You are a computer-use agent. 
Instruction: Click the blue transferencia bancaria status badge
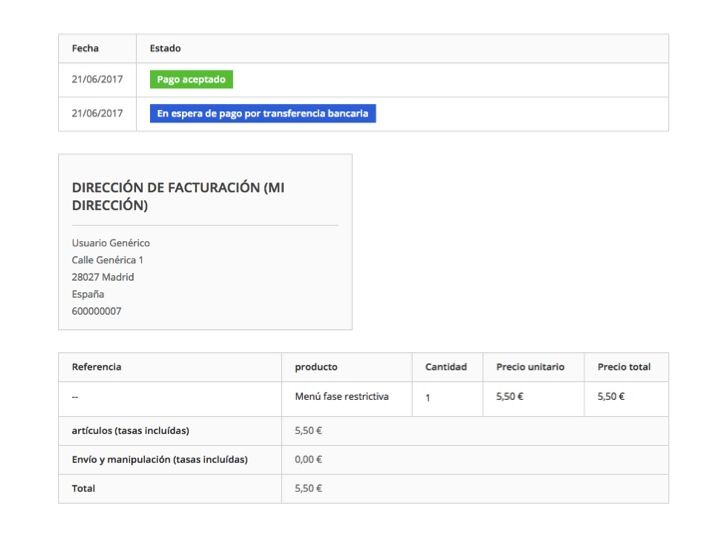[x=263, y=113]
